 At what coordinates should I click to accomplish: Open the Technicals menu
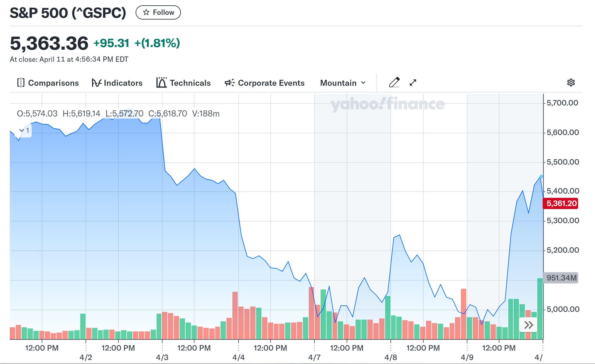[190, 83]
